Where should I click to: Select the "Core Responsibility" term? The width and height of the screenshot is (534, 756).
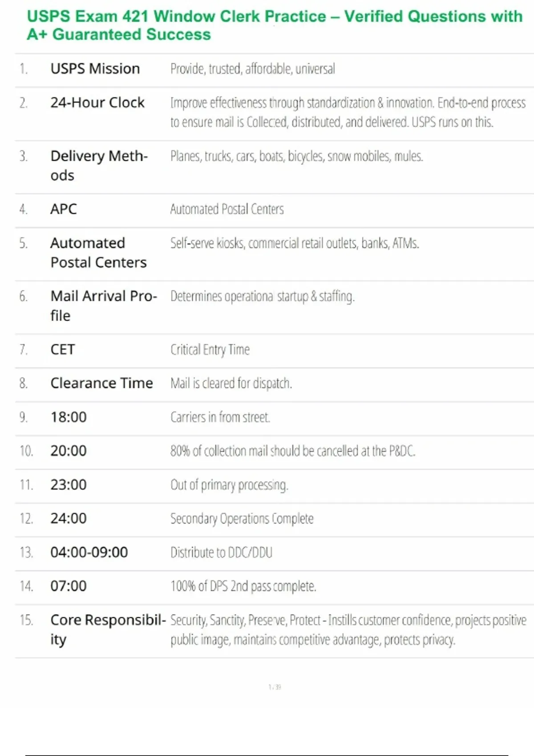point(108,629)
